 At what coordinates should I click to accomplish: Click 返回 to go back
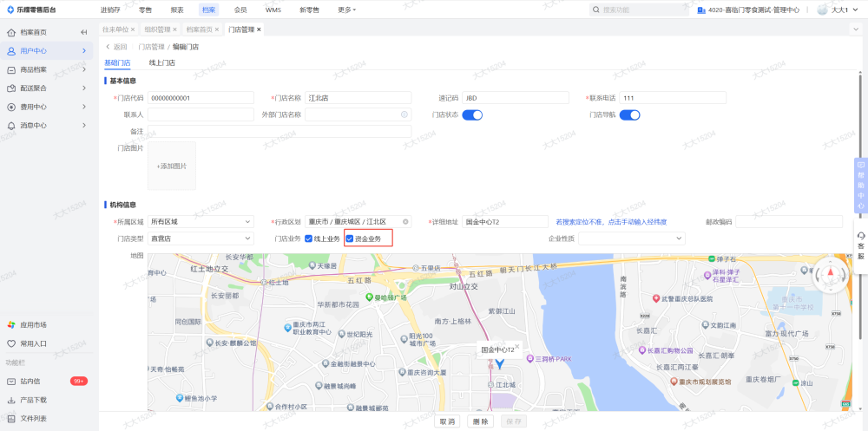coord(116,47)
